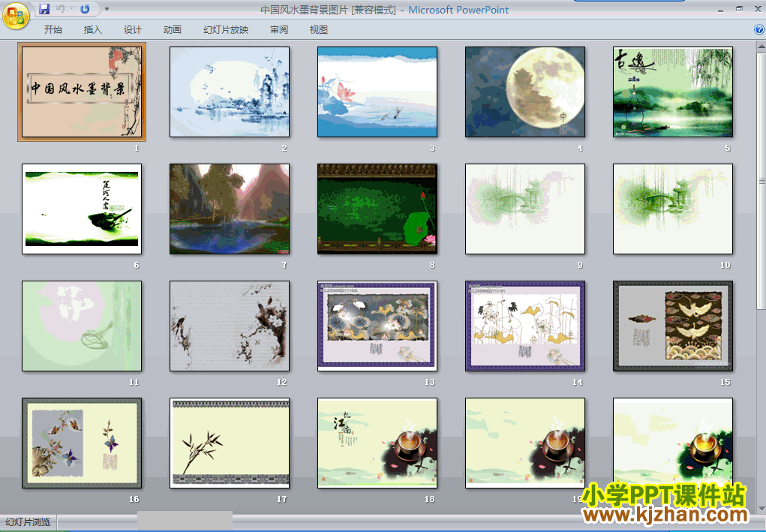Select slide 10 thumbnail
Viewport: 766px width, 532px height.
[x=673, y=209]
